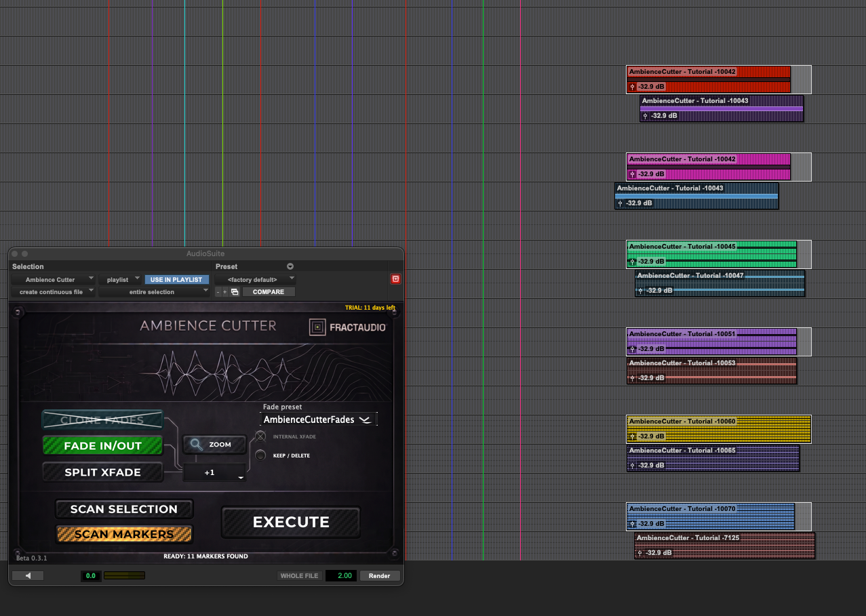Screen dimensions: 866x616
Task: Click the copy settings icon beside COMPARE
Action: (235, 292)
